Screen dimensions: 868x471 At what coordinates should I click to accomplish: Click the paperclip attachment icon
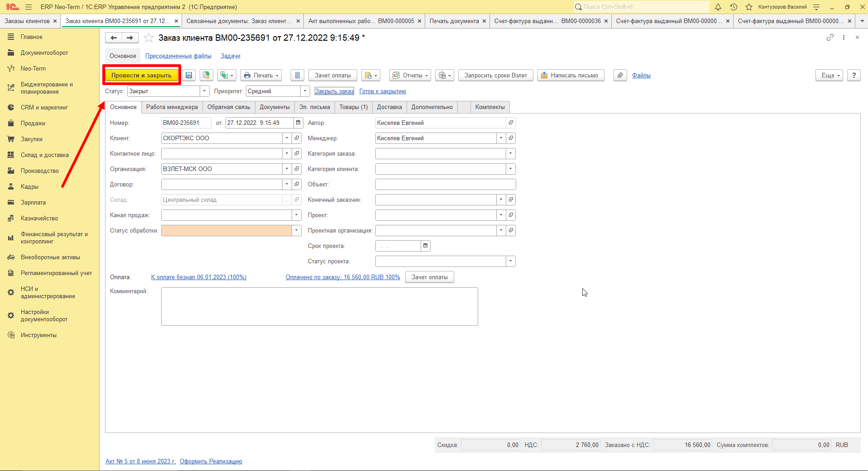620,76
